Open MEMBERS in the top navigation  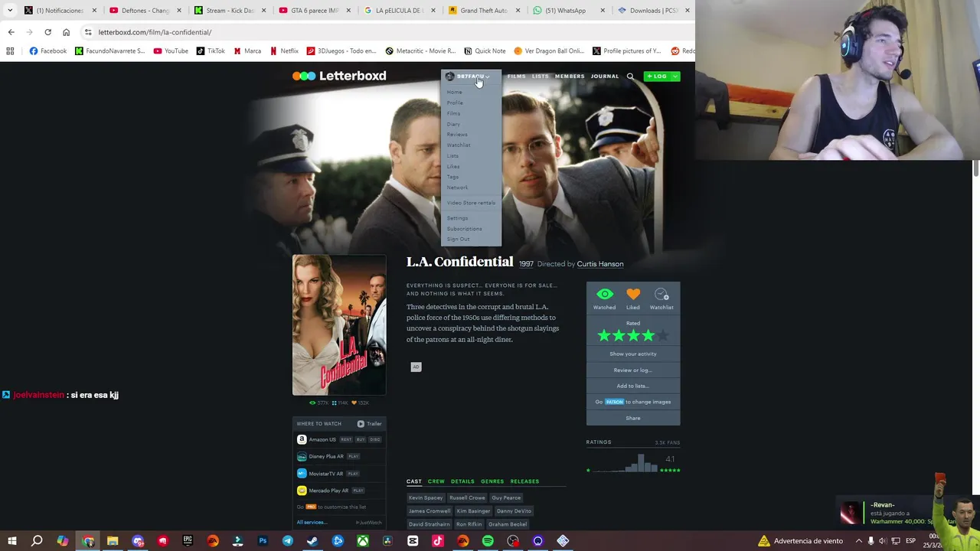coord(570,77)
